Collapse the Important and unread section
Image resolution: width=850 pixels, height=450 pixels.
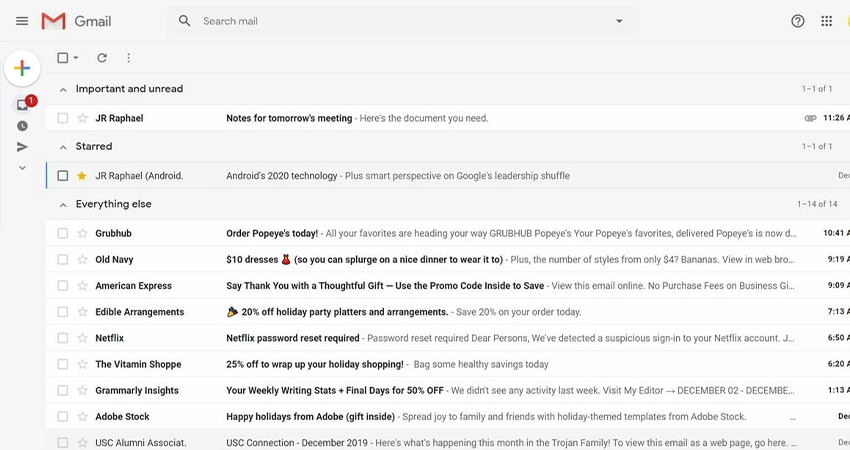click(63, 89)
